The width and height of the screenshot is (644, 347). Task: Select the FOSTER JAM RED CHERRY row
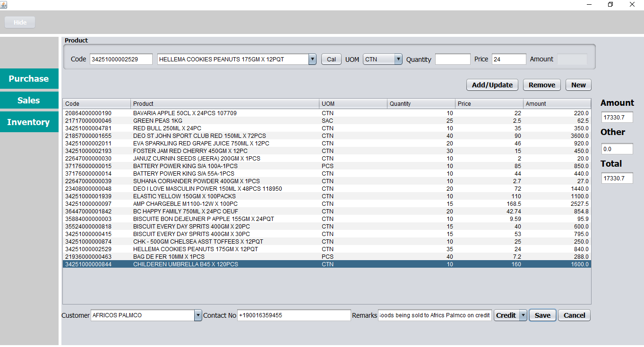327,151
